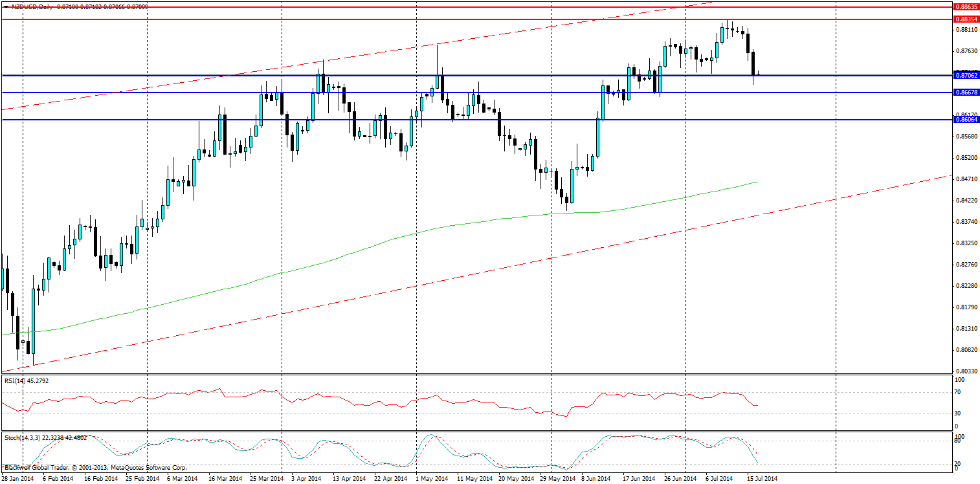Click the 3 Apr 2014 date label

point(306,479)
